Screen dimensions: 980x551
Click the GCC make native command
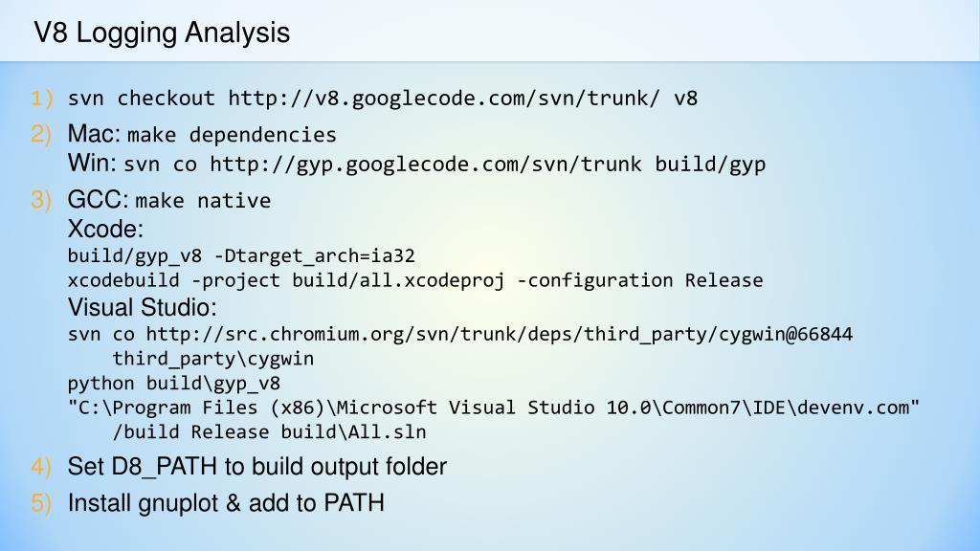(169, 200)
